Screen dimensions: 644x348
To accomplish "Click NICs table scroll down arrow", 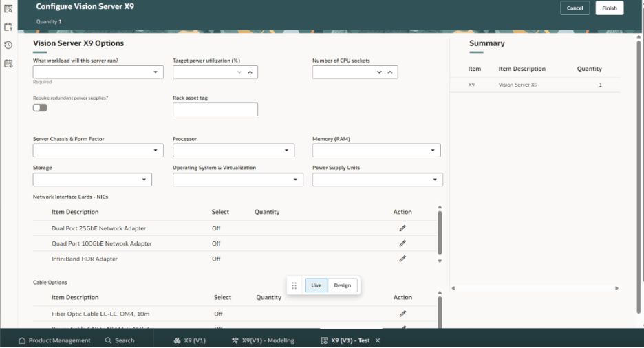I will coord(440,261).
